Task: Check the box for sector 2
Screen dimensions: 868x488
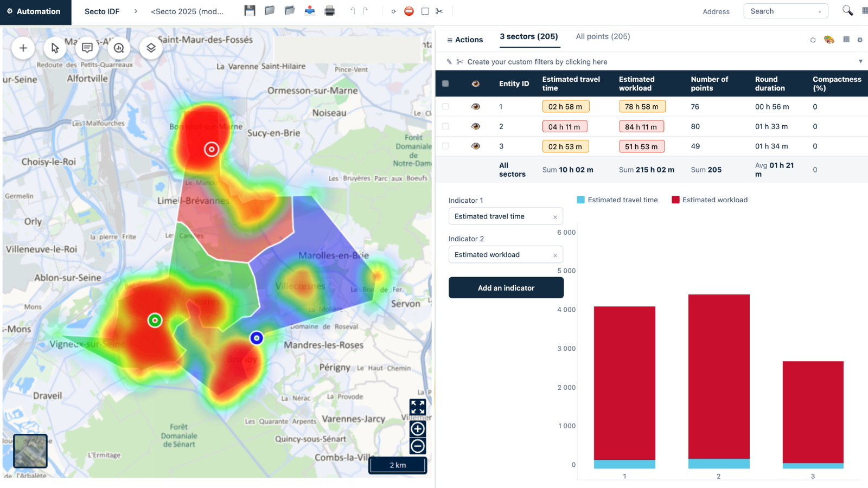Action: [x=445, y=126]
